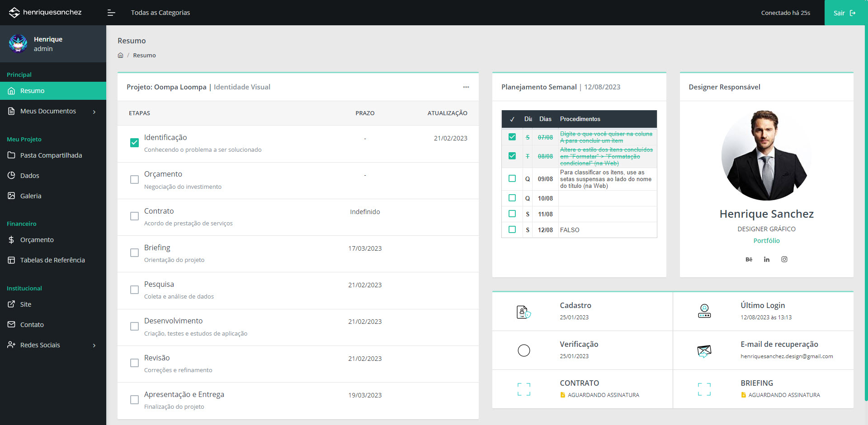
Task: Click the Instagram icon in designer card
Action: pyautogui.click(x=784, y=259)
